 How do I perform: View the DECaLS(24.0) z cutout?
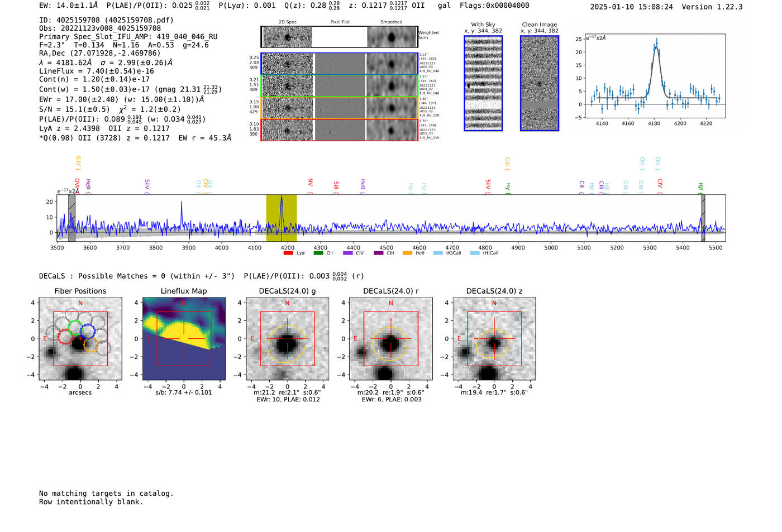[494, 339]
